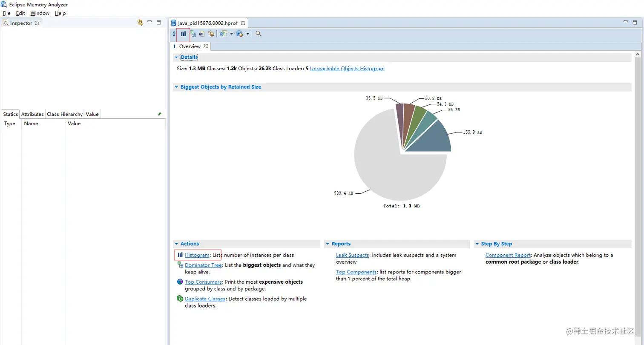The height and width of the screenshot is (345, 644).
Task: Click the magnifier Find Object by Address icon
Action: click(x=258, y=34)
